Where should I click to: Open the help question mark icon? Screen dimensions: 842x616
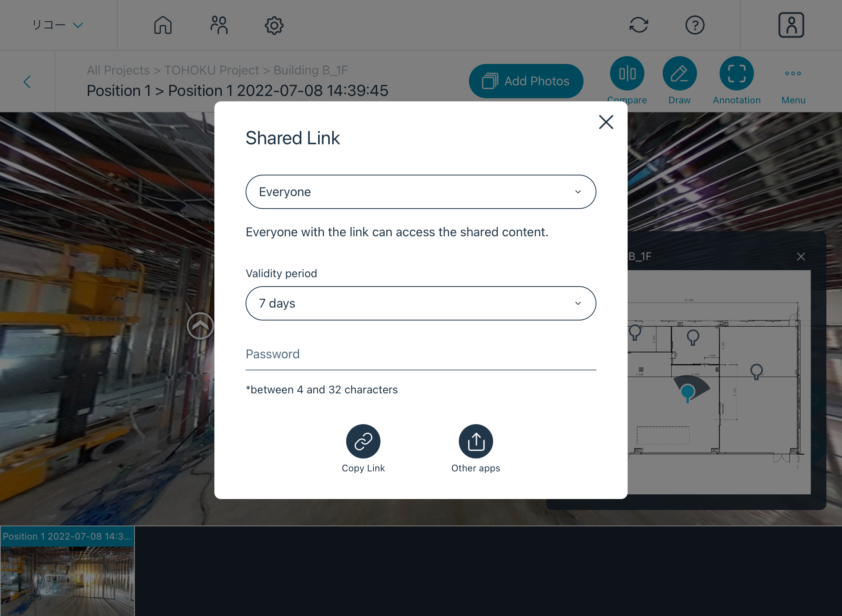pos(695,25)
